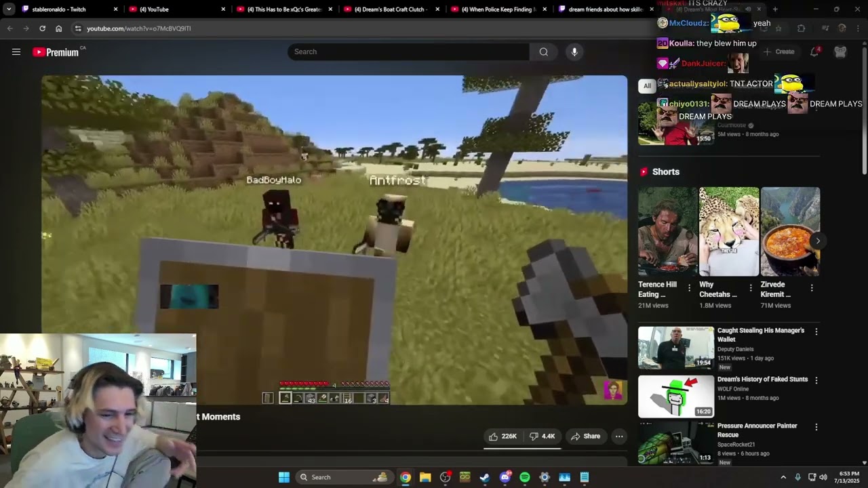Open options for Pressure Announcer video
Image resolution: width=868 pixels, height=488 pixels.
click(x=816, y=427)
